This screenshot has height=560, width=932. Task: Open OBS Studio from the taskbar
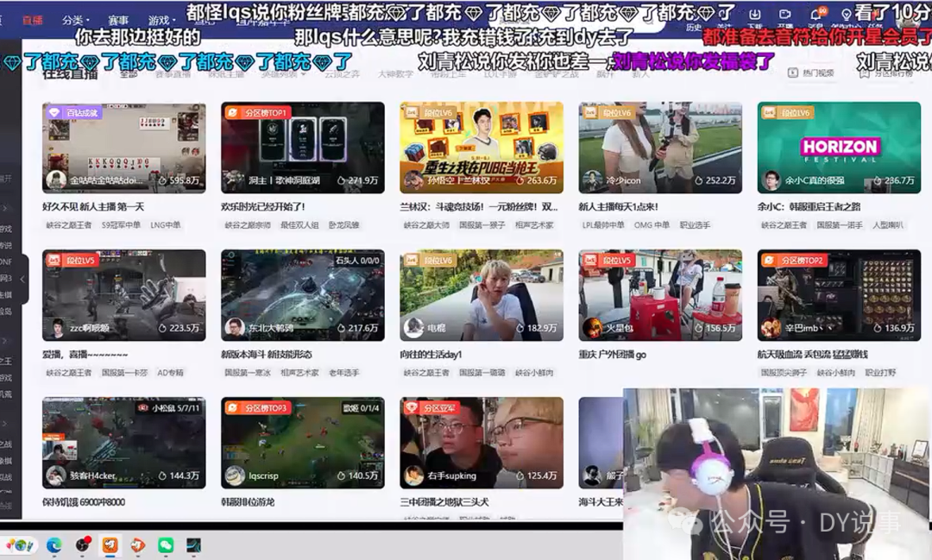click(83, 544)
